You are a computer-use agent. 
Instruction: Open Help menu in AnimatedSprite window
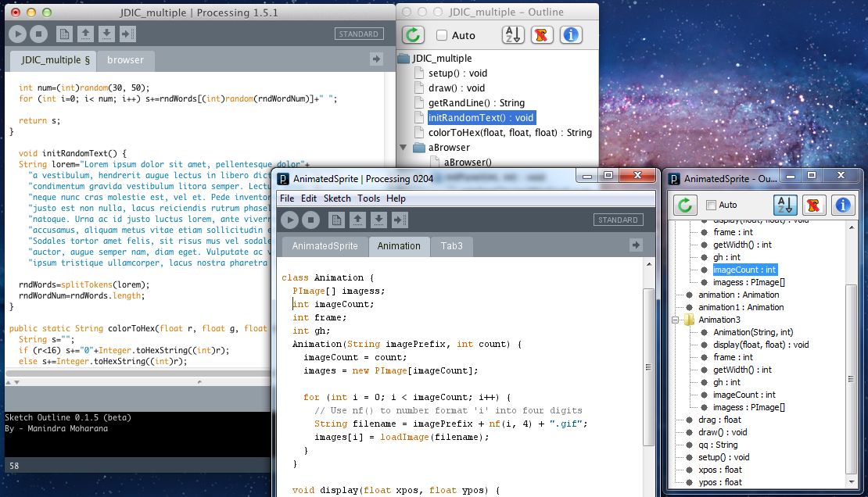(396, 198)
